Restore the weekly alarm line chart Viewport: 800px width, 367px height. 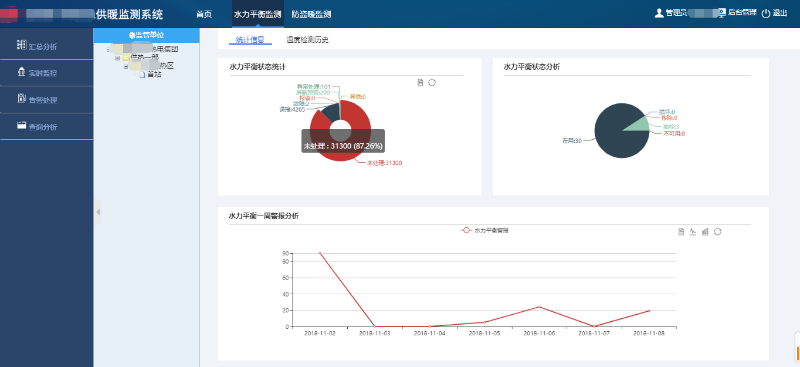pyautogui.click(x=717, y=232)
